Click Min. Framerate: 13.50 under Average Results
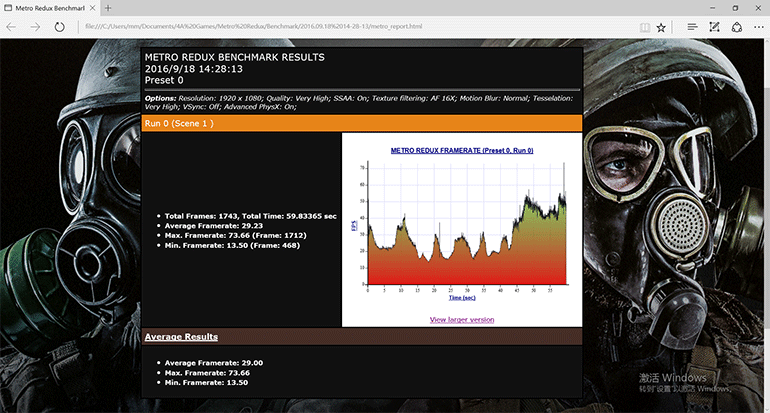The image size is (770, 413). pyautogui.click(x=206, y=383)
